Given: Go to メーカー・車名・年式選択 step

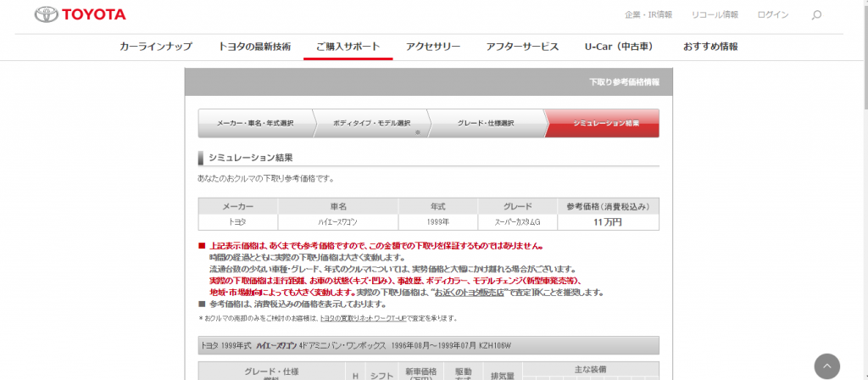Looking at the screenshot, I should click(255, 123).
